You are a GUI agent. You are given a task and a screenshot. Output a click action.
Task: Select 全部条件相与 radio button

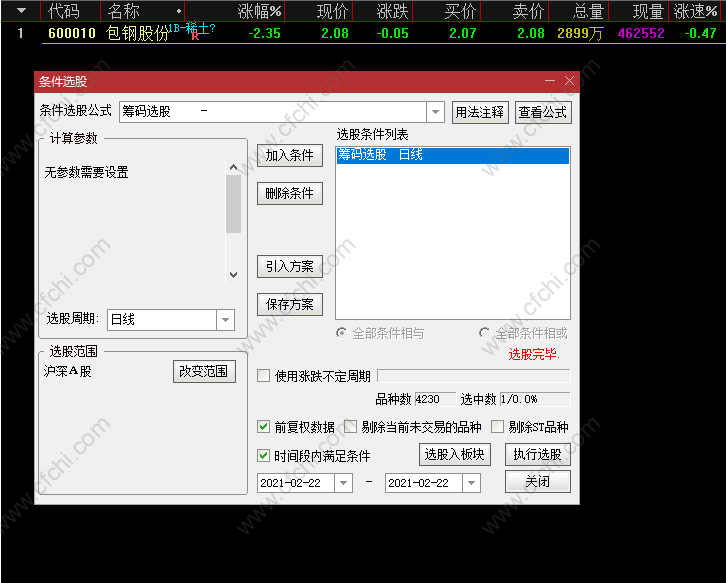[x=342, y=333]
